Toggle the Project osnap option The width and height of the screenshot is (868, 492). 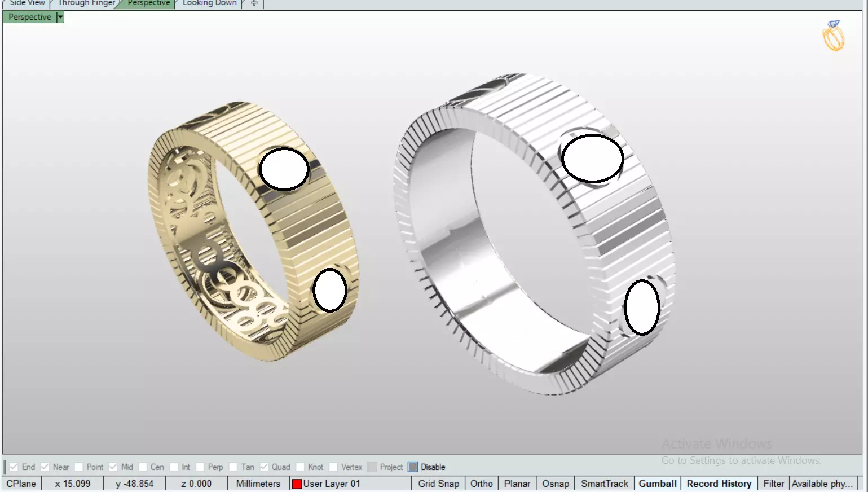click(x=372, y=467)
